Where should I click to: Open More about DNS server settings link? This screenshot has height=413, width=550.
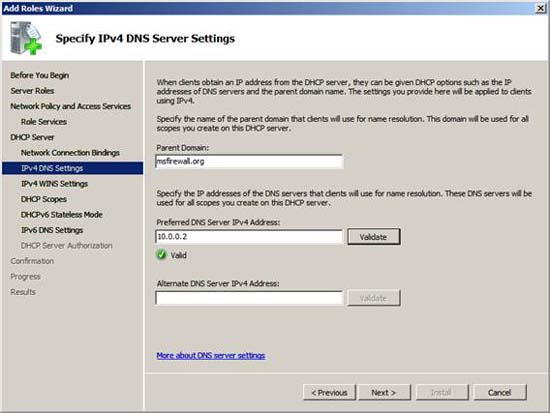[x=211, y=355]
